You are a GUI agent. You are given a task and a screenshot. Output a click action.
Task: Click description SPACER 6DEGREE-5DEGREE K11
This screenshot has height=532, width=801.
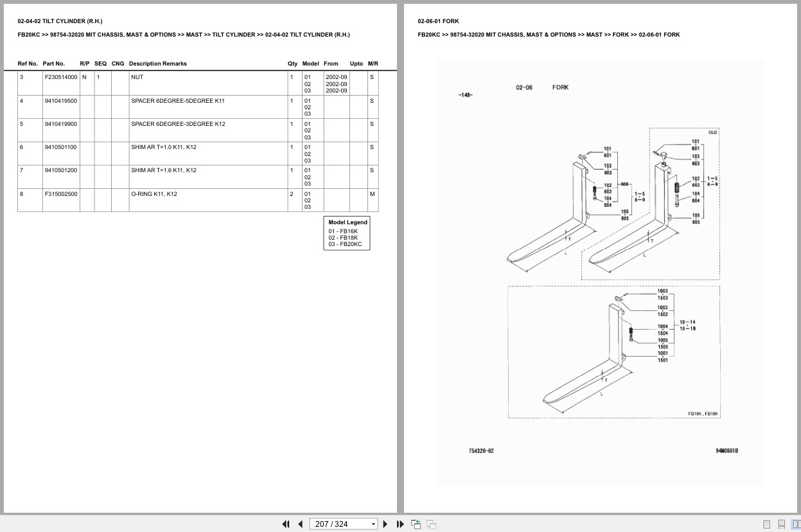178,101
